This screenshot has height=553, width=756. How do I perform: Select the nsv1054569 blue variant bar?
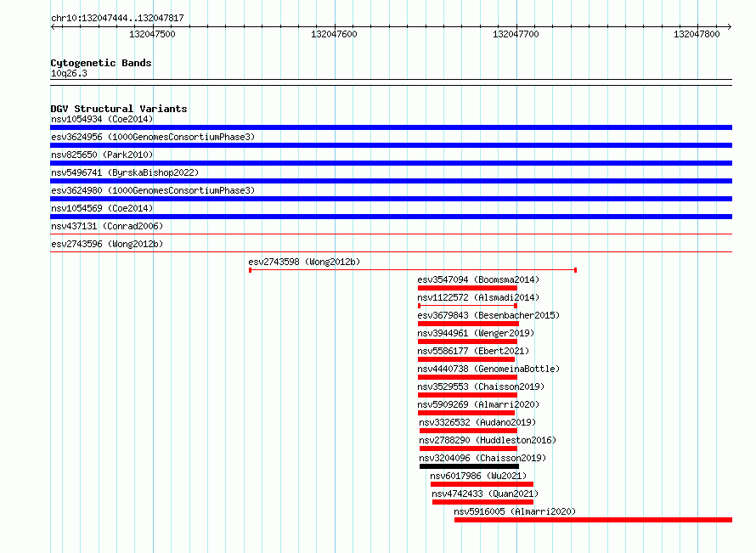click(391, 217)
